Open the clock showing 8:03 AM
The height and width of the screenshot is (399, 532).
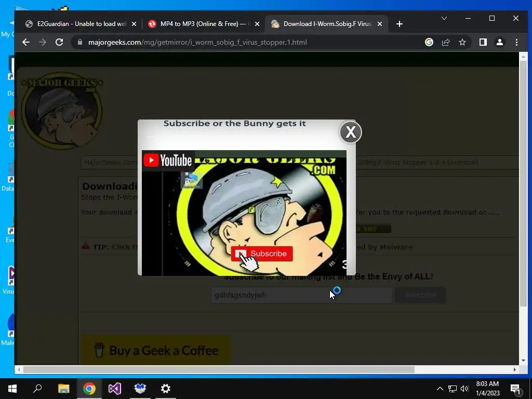[x=487, y=389]
